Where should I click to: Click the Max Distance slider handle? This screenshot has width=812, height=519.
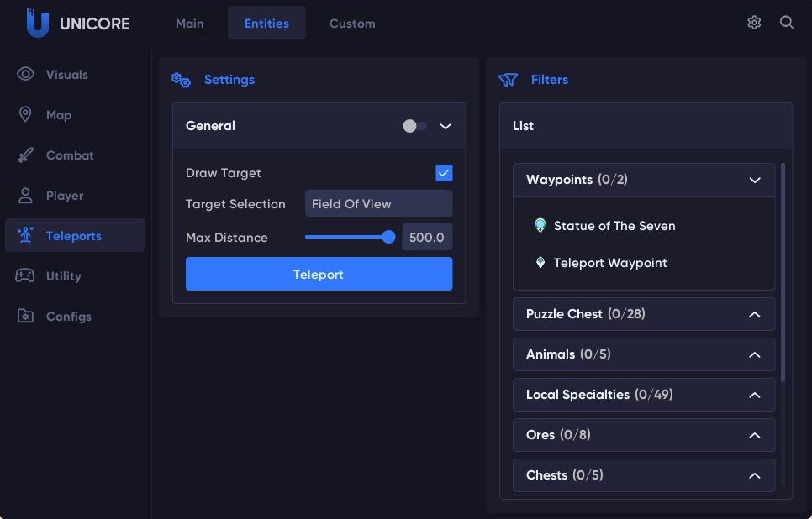click(388, 237)
